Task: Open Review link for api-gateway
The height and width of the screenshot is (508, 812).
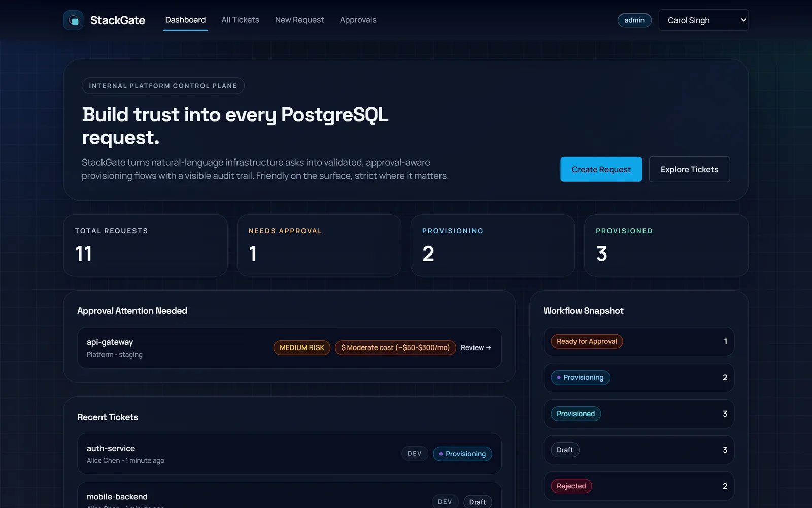Action: coord(476,347)
